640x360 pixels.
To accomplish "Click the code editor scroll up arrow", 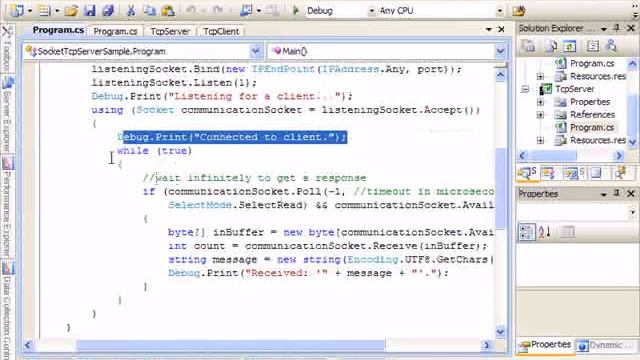I will click(500, 75).
